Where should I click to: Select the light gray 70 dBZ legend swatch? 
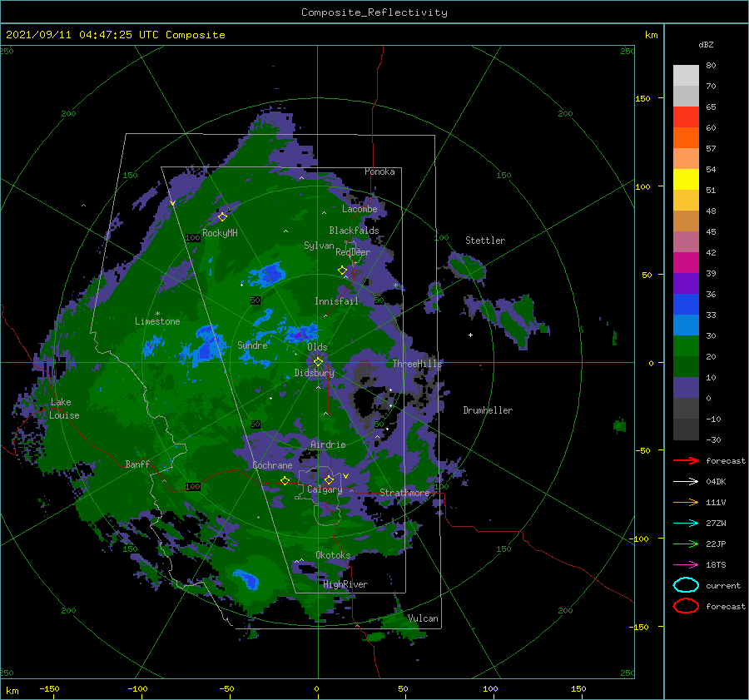pyautogui.click(x=686, y=76)
